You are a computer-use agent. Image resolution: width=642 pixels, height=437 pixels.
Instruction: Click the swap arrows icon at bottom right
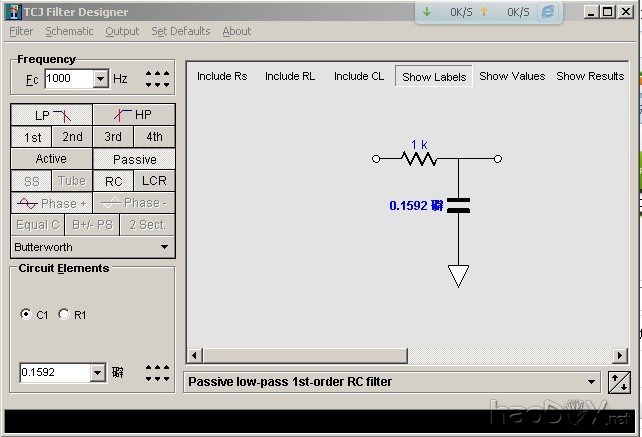click(619, 381)
